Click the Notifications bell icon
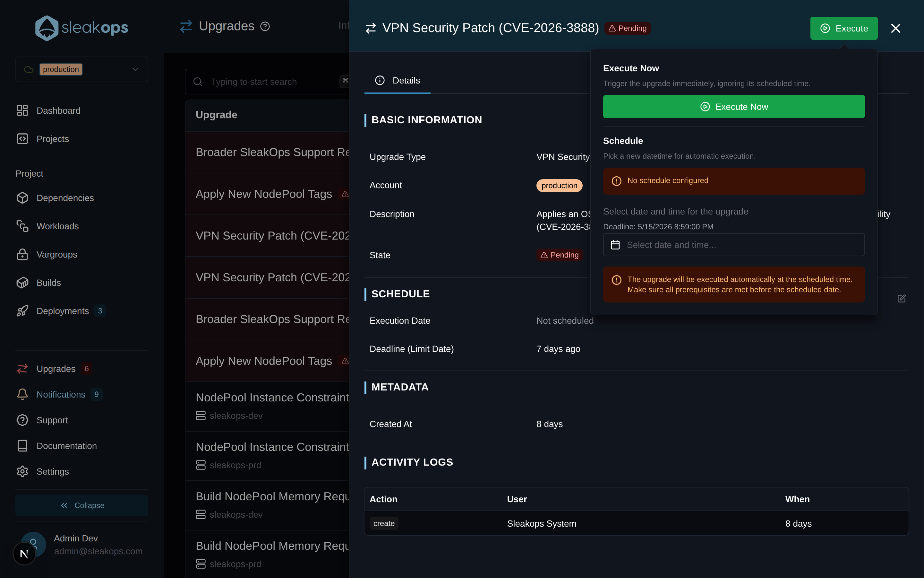Image resolution: width=924 pixels, height=578 pixels. point(22,395)
